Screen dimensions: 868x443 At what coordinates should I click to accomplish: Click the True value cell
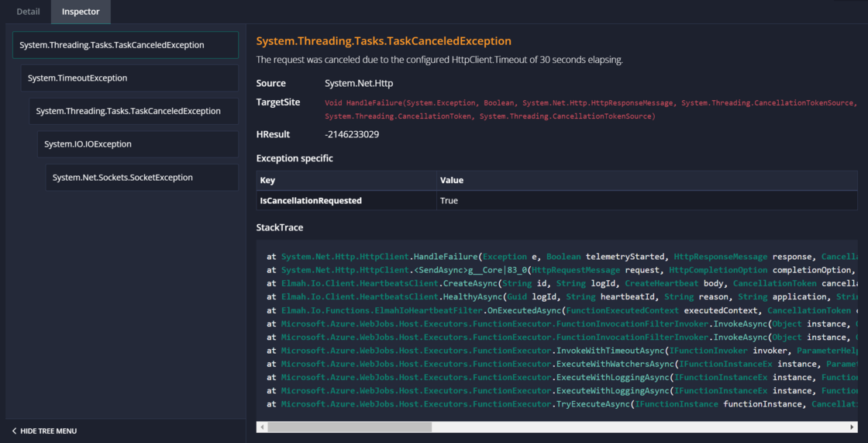coord(647,201)
